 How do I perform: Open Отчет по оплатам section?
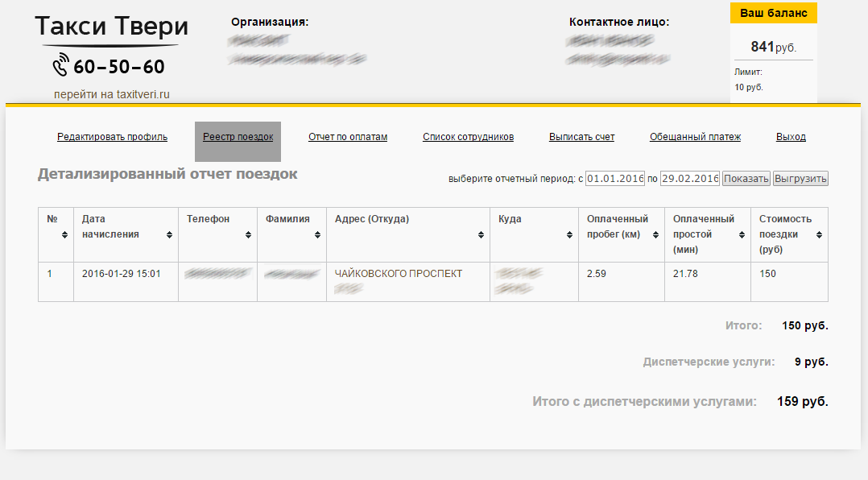click(x=348, y=137)
